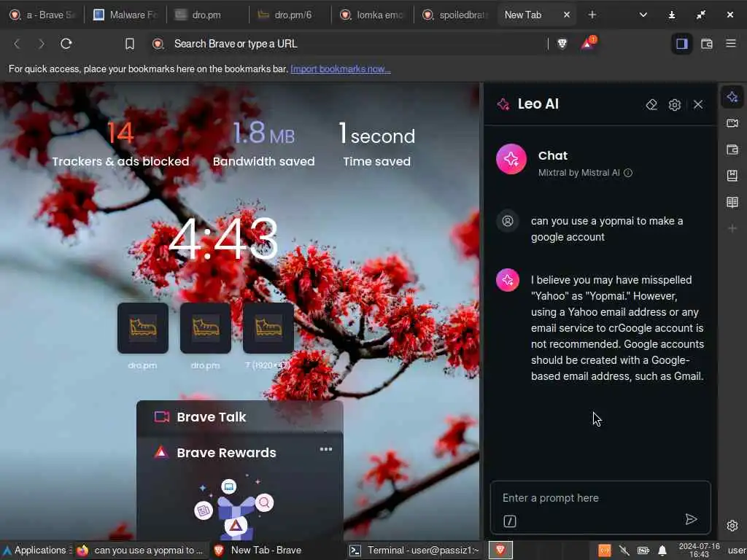The height and width of the screenshot is (560, 747).
Task: Click the Brave Shields lion icon
Action: point(562,44)
